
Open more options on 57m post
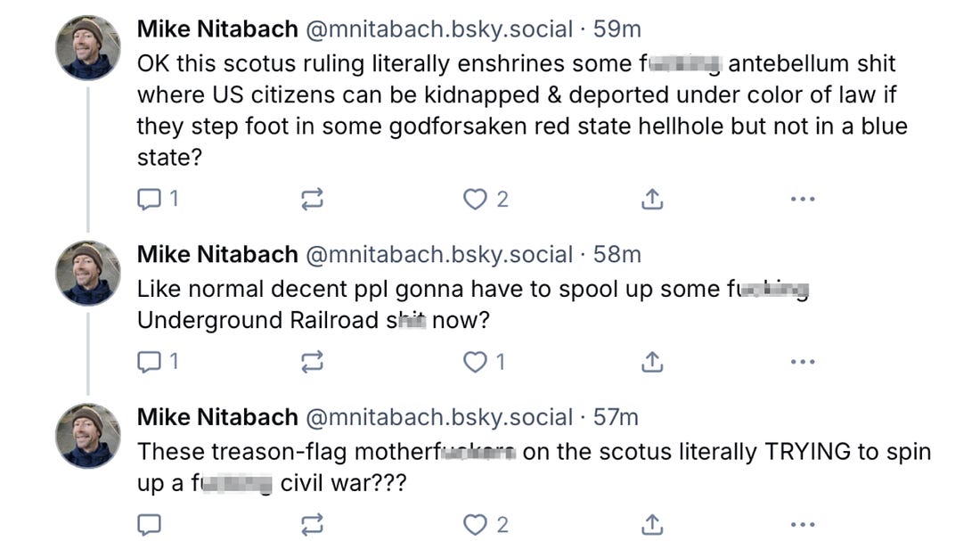point(803,525)
